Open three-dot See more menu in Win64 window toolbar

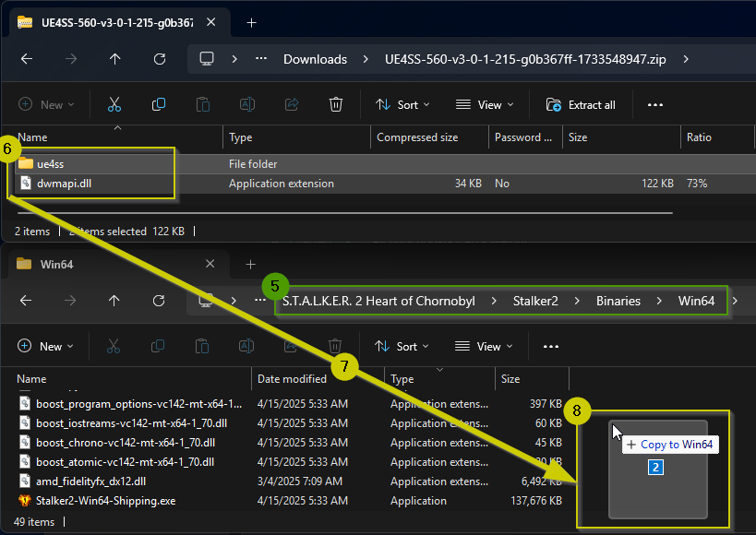tap(550, 346)
